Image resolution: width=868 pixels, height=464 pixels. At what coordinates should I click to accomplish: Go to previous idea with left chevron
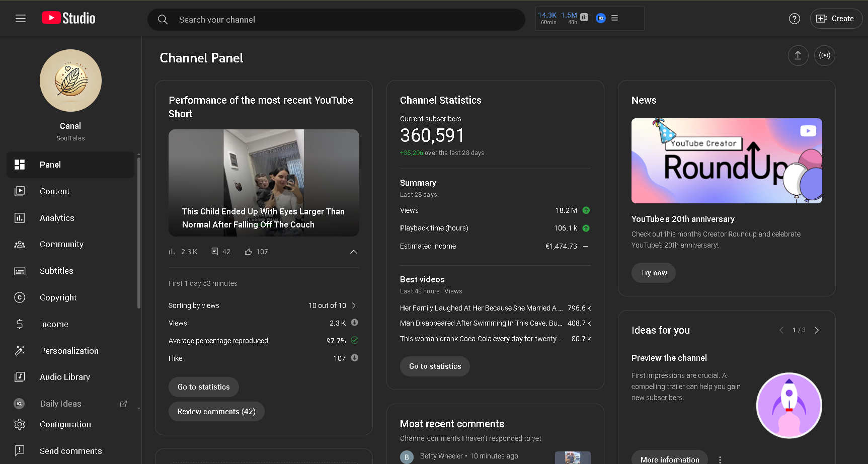tap(781, 330)
